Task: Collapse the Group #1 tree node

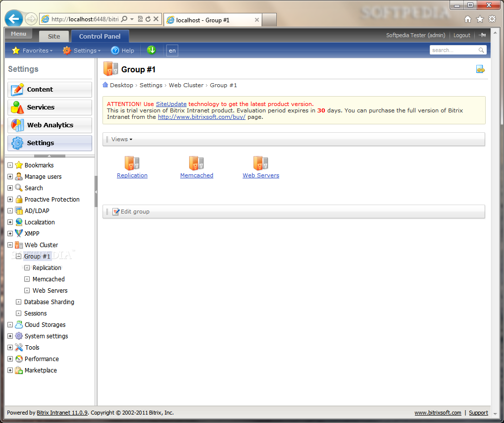Action: pyautogui.click(x=18, y=257)
